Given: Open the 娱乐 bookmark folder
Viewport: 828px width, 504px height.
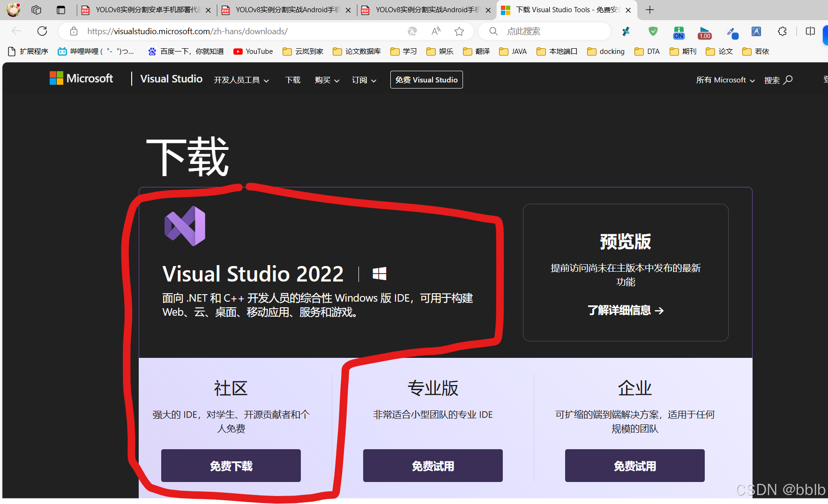Looking at the screenshot, I should pos(440,52).
